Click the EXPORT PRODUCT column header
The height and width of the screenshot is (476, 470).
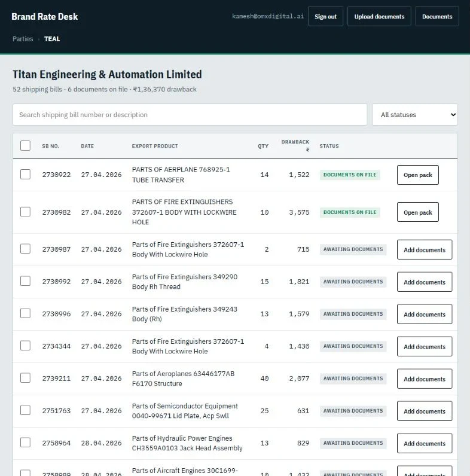(x=155, y=146)
